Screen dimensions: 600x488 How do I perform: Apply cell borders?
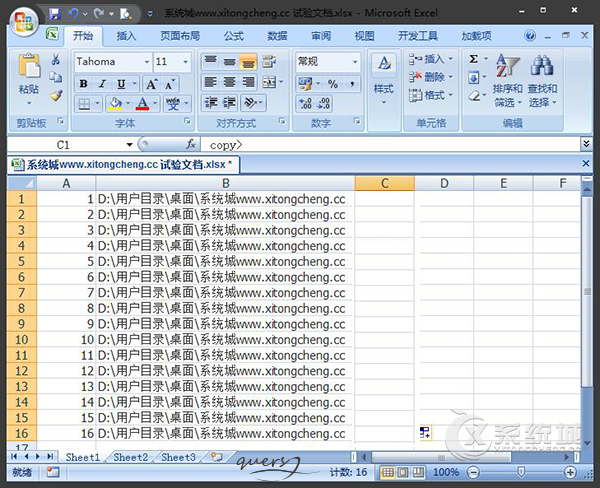(84, 103)
